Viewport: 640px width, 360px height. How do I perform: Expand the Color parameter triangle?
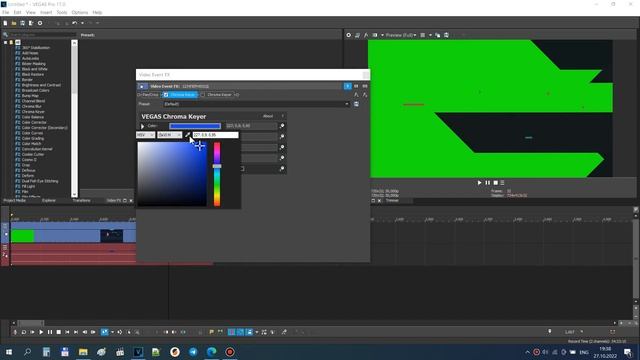[x=142, y=126]
